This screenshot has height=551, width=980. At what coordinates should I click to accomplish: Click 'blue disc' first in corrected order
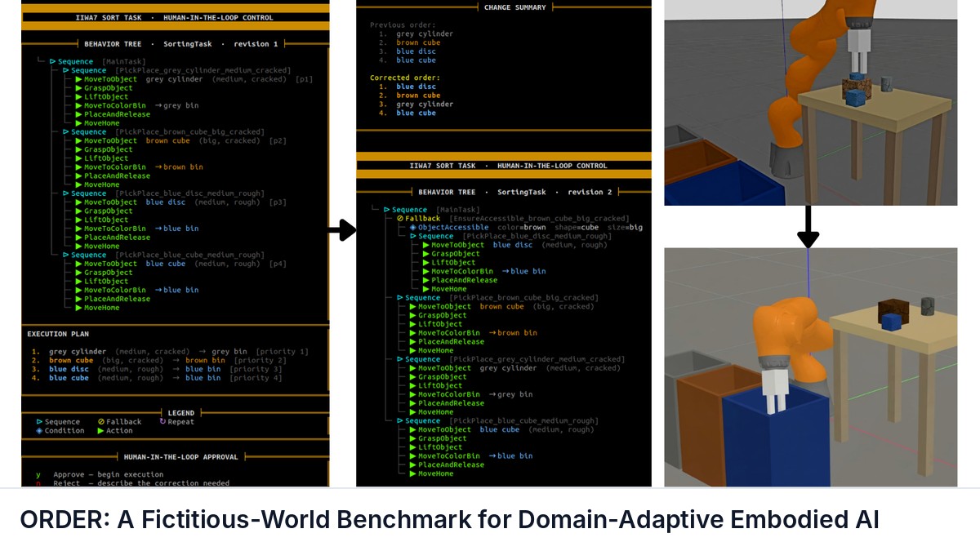pyautogui.click(x=416, y=87)
